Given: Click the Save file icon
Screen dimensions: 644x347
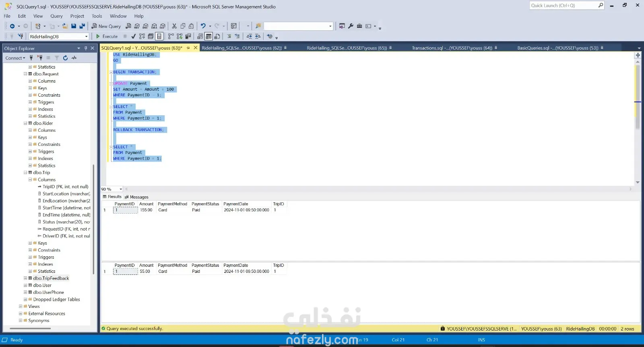Looking at the screenshot, I should click(x=74, y=26).
